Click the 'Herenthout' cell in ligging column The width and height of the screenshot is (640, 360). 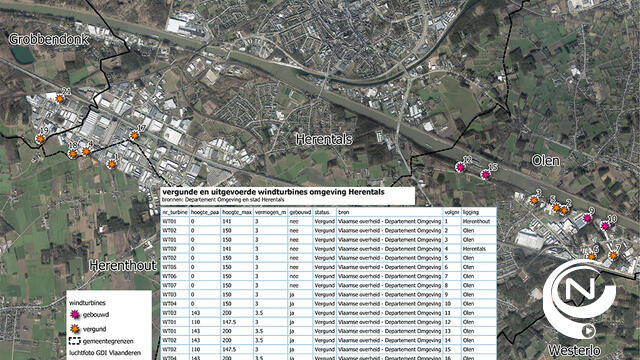point(476,221)
